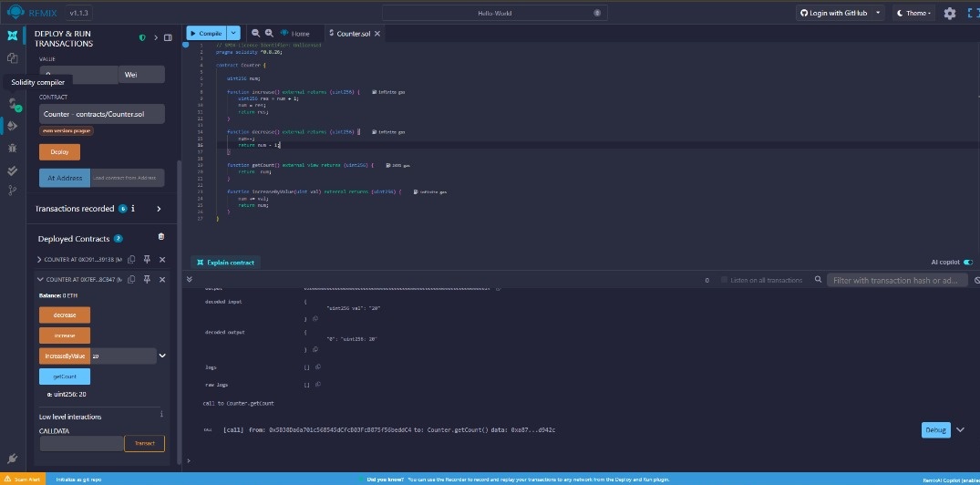Switch to the Home tab
Image resolution: width=980 pixels, height=485 pixels.
[x=295, y=34]
